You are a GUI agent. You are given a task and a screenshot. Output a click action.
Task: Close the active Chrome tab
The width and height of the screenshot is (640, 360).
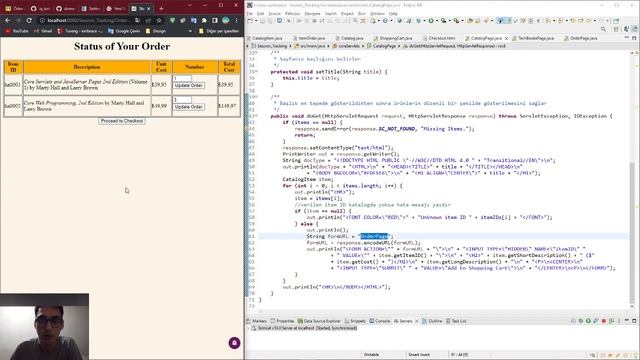click(149, 8)
